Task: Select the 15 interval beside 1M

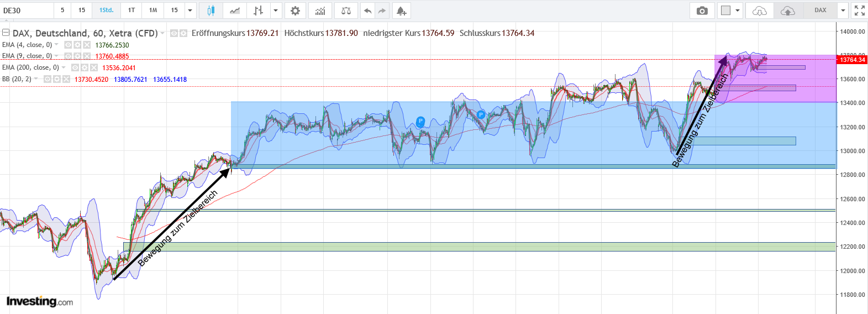Action: (175, 11)
